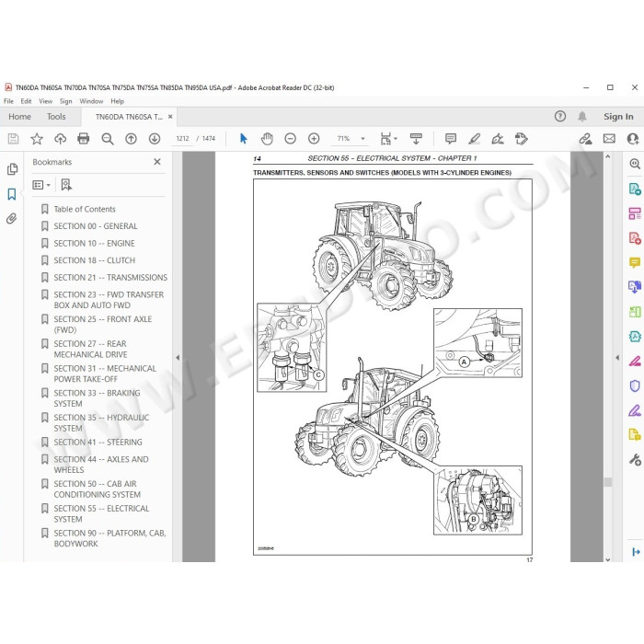Open the sign document pen tool

498,139
